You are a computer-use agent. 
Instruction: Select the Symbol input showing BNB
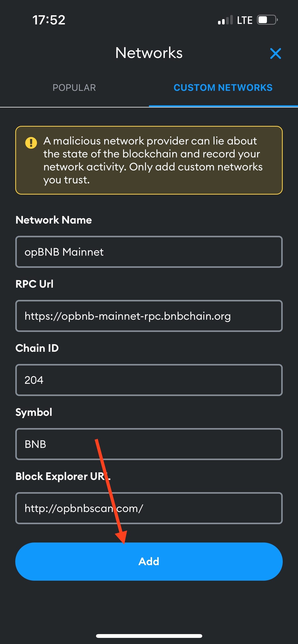[x=149, y=445]
